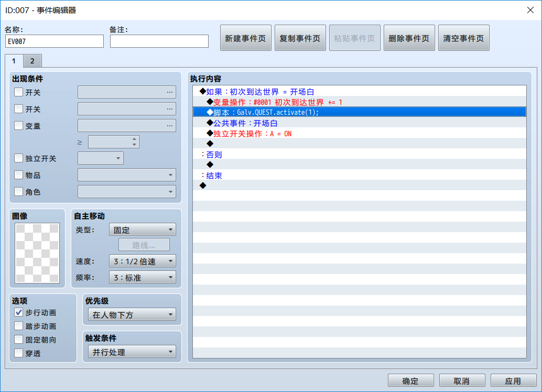This screenshot has height=392, width=542.
Task: Select the 变量操作：#0001 初次到达世界 += 1 line
Action: 360,102
